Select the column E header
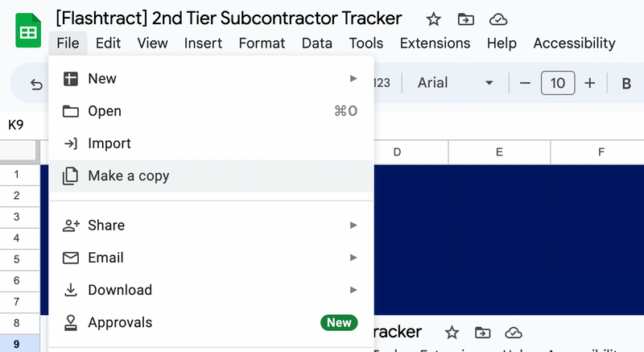Viewport: 644px width, 352px height. click(499, 151)
